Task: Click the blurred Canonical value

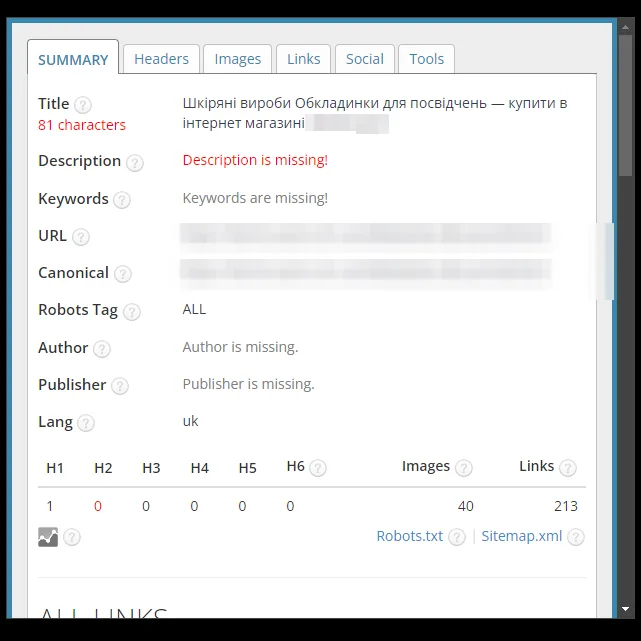Action: (365, 271)
